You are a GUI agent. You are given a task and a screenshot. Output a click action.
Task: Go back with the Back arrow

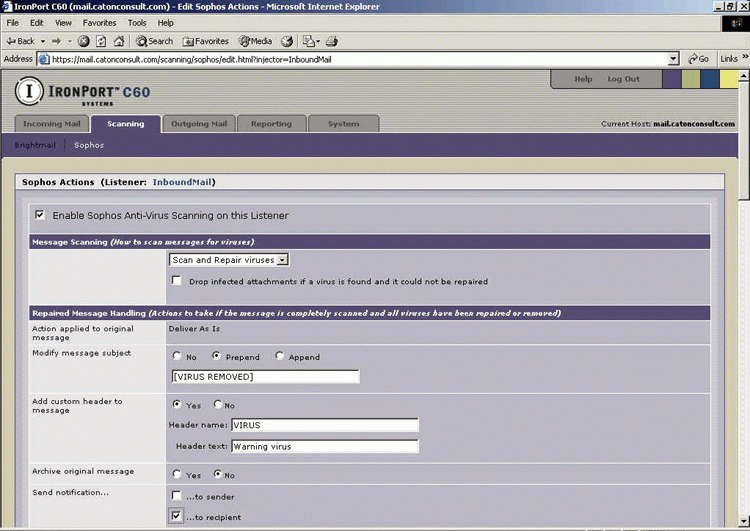[x=20, y=41]
